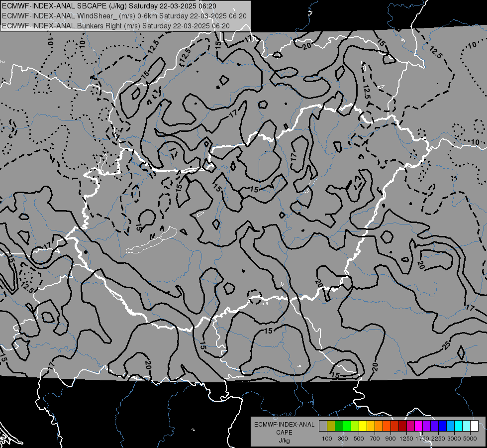Click the pure yellow legend swatch
The width and height of the screenshot is (487, 448).
pyautogui.click(x=363, y=426)
